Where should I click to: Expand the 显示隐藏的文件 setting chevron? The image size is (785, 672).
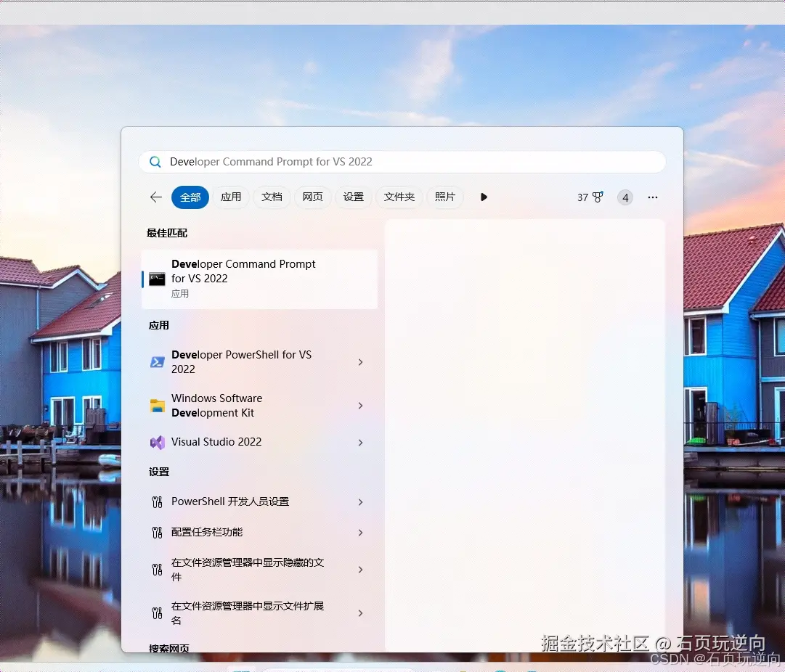click(x=360, y=570)
